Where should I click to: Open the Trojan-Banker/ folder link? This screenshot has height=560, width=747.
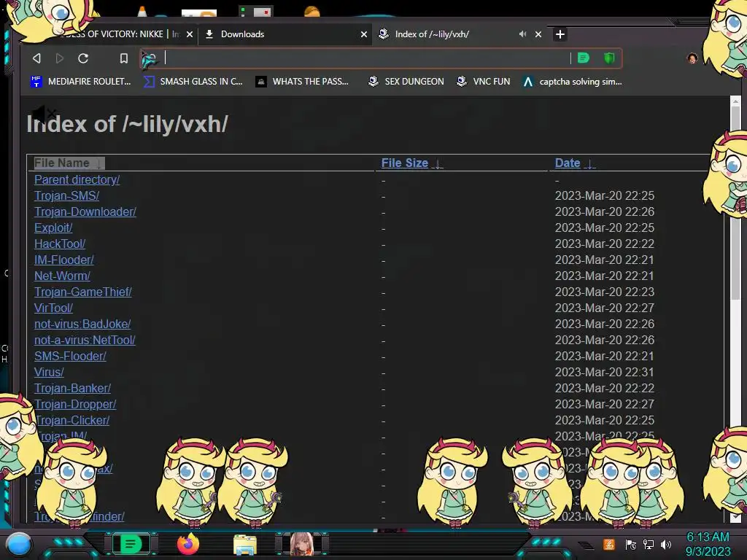[72, 388]
